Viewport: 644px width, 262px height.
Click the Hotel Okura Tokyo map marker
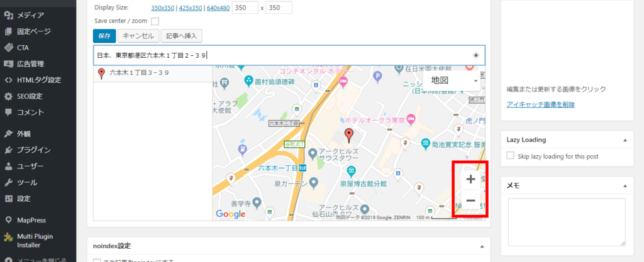click(412, 118)
